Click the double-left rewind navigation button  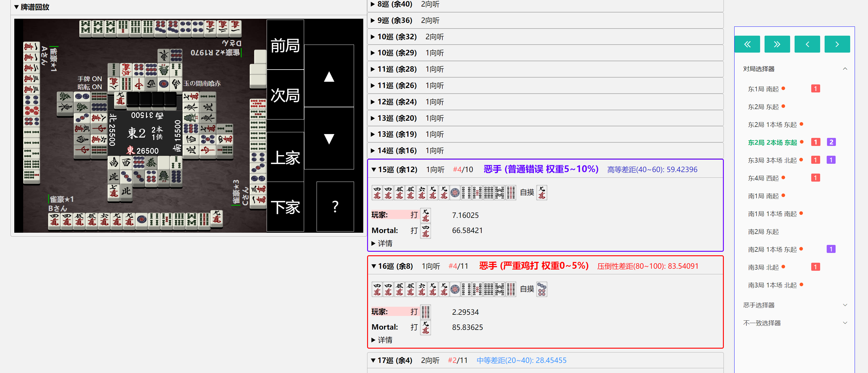click(x=747, y=44)
